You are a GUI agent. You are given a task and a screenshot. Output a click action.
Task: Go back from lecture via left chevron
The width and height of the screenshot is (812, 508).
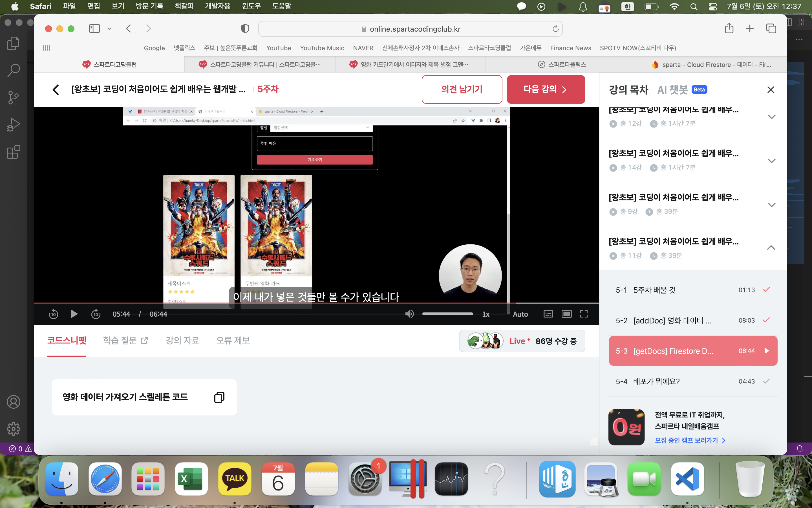click(56, 89)
